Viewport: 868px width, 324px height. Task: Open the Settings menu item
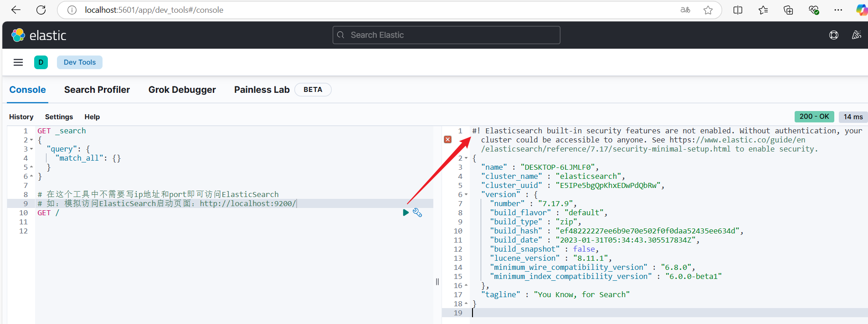tap(59, 117)
